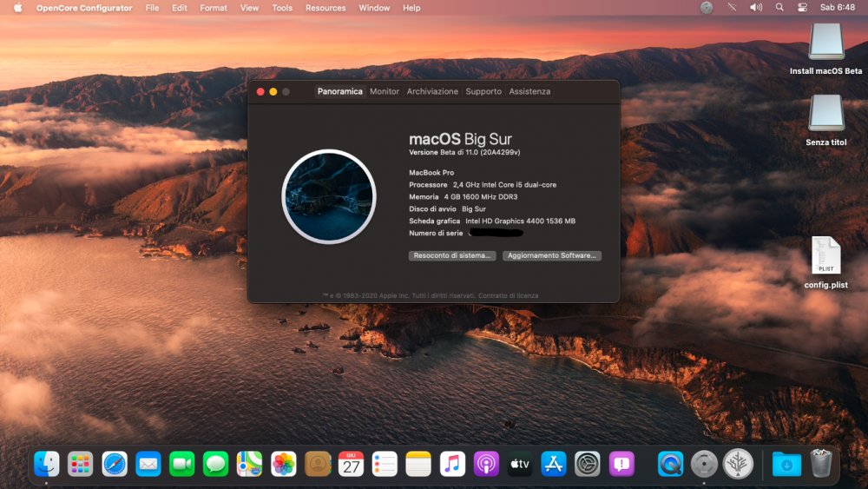
Task: Click the Sab 6:48 clock
Action: coord(838,8)
